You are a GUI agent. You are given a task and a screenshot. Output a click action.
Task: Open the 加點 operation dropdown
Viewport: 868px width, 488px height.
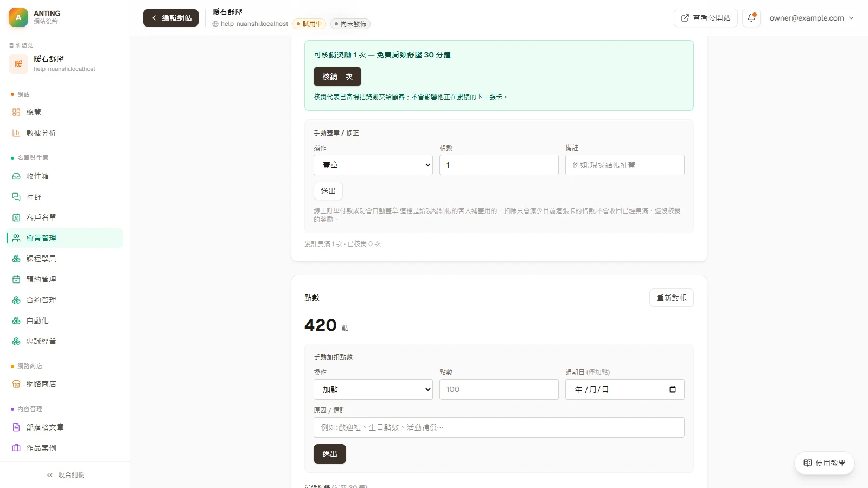coord(373,389)
